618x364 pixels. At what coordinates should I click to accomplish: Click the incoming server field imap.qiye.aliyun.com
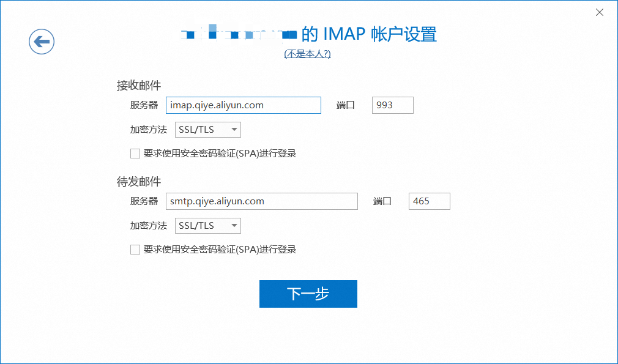243,105
